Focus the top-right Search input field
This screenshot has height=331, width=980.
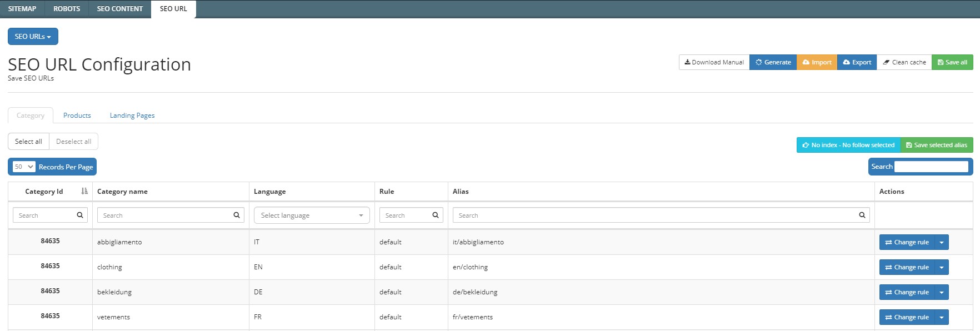click(931, 167)
